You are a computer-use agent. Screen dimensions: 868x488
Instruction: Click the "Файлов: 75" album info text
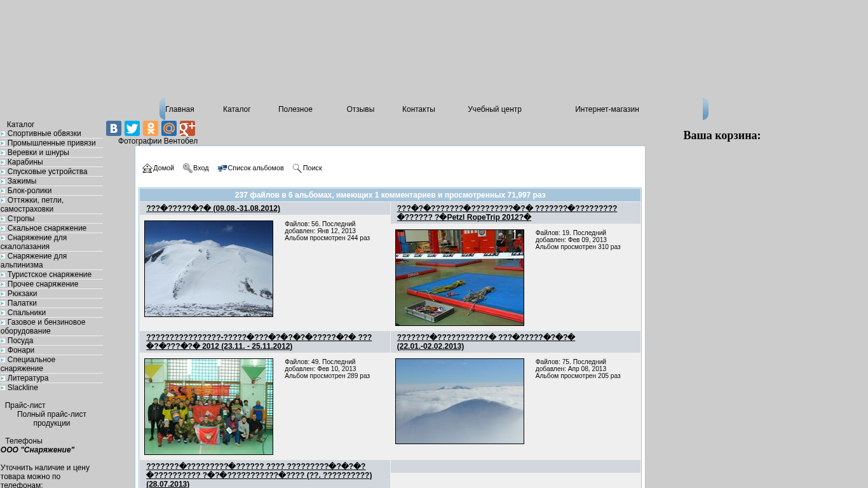pyautogui.click(x=578, y=369)
